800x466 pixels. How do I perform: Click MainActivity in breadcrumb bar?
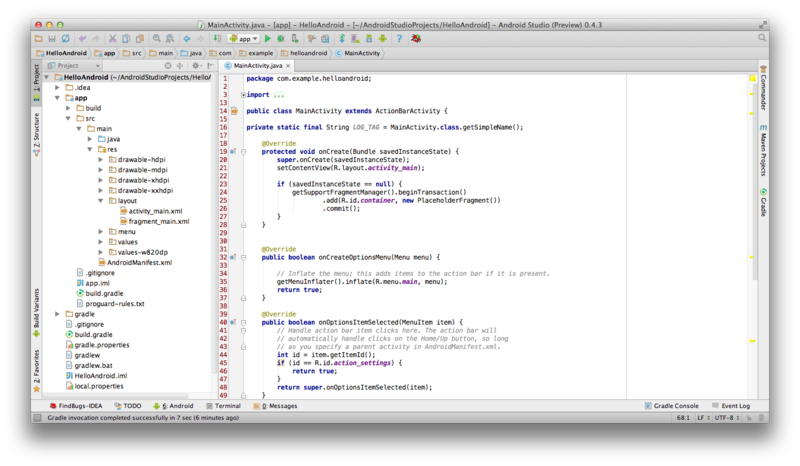pyautogui.click(x=358, y=53)
